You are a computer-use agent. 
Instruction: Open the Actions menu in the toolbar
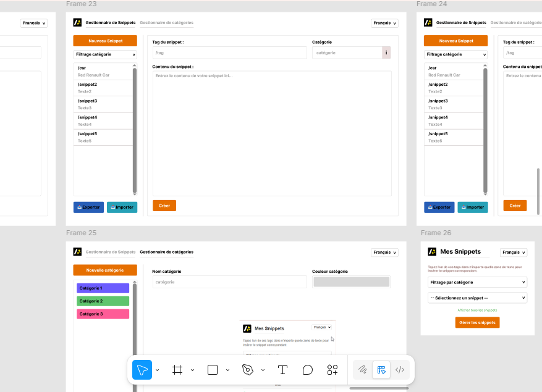(332, 370)
